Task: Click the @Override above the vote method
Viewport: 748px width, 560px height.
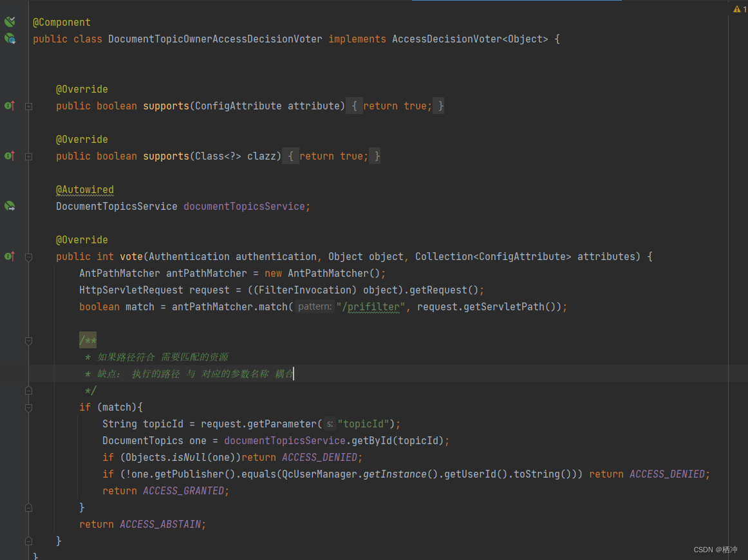Action: [x=82, y=239]
